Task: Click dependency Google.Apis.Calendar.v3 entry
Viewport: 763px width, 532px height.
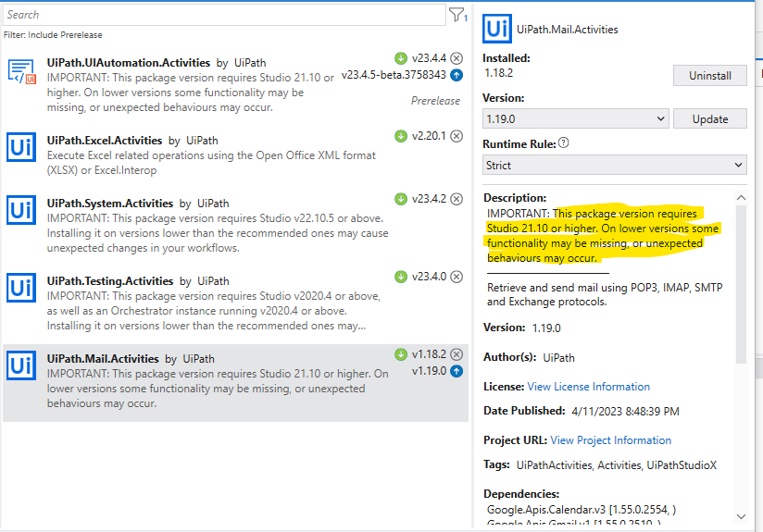Action: (582, 510)
